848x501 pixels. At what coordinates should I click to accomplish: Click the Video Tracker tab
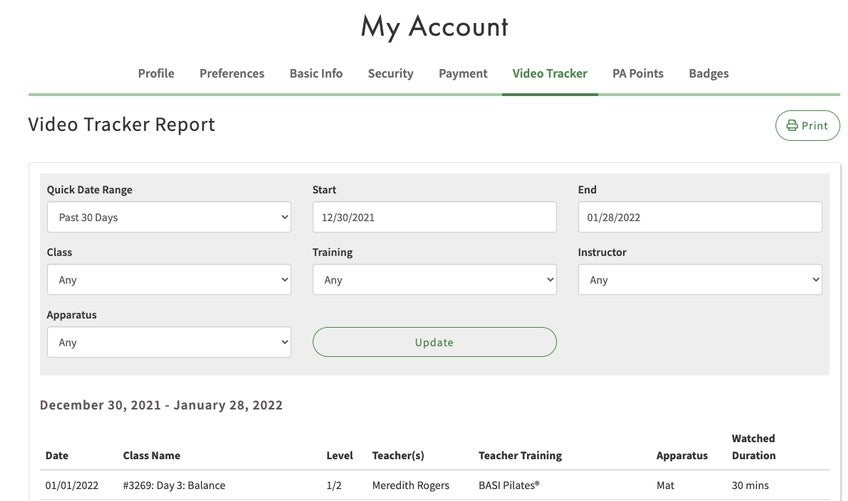550,73
